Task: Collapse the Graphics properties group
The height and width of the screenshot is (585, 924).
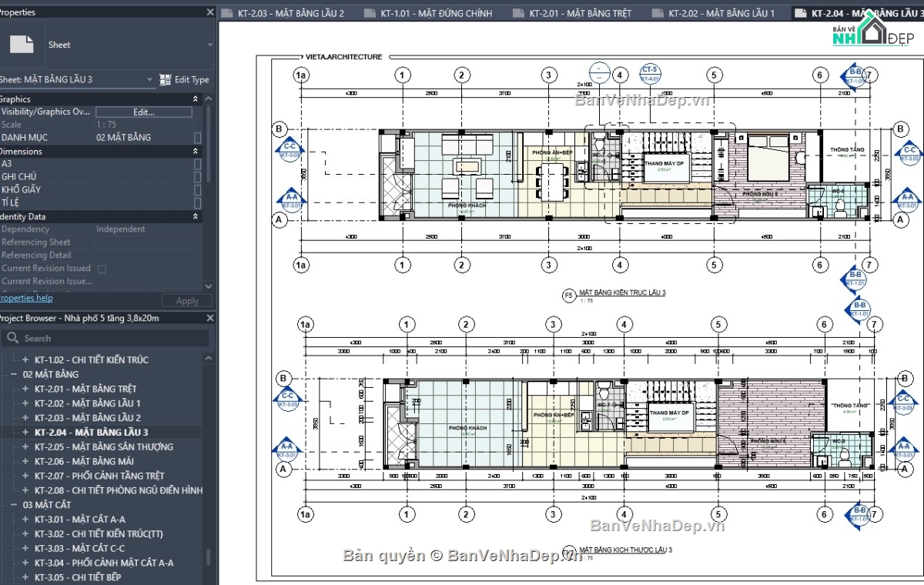Action: click(196, 99)
